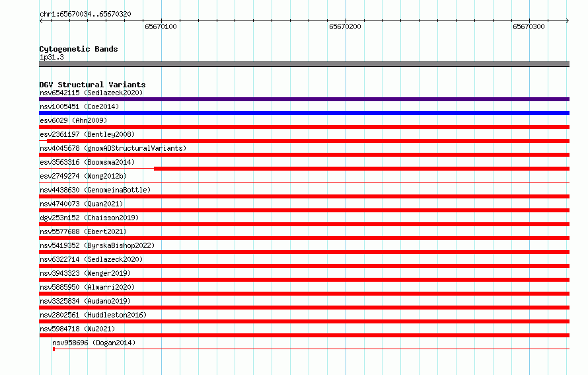Select the esv3563316 (Boomsma2014) label

(87, 162)
